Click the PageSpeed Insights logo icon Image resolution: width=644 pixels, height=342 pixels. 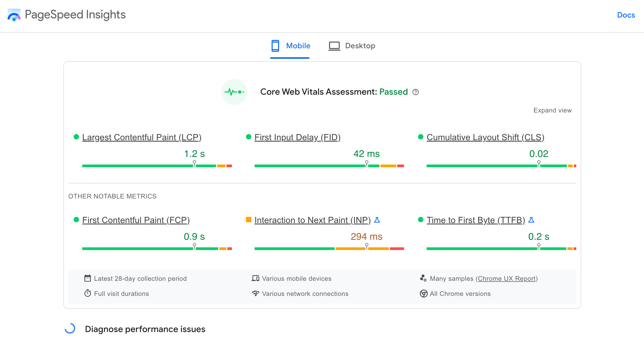14,15
